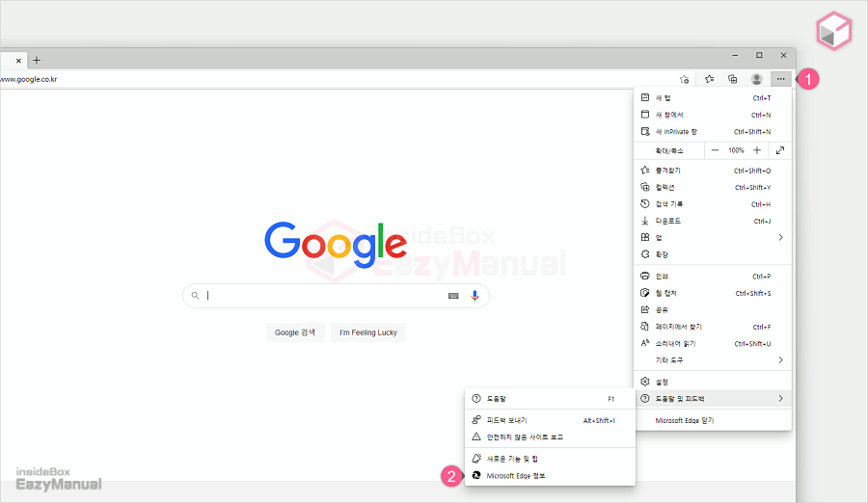Maximize the Edge window
This screenshot has height=503, width=868.
(760, 55)
